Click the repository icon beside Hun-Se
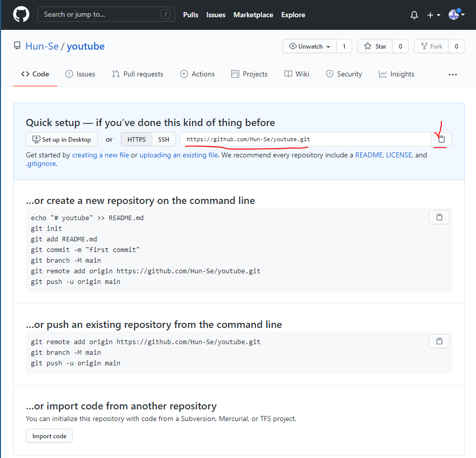This screenshot has width=476, height=458. (x=17, y=46)
